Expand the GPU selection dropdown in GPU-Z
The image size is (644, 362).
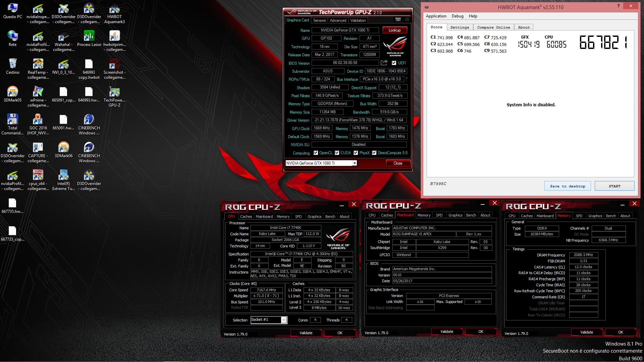(354, 163)
